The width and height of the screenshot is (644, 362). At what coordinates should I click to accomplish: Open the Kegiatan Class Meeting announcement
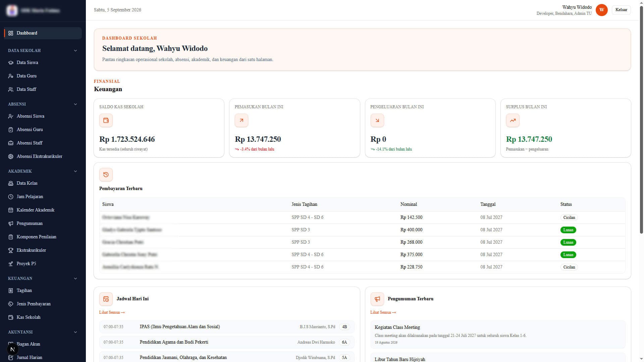tap(498, 335)
